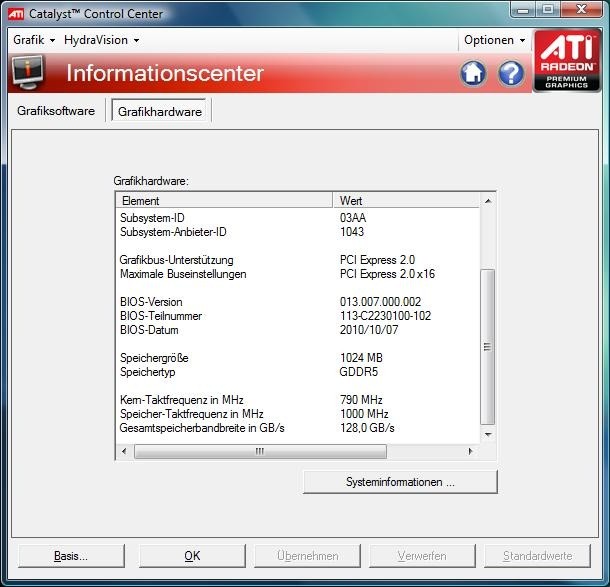
Task: Click the value 013.007.000.002
Action: point(380,302)
